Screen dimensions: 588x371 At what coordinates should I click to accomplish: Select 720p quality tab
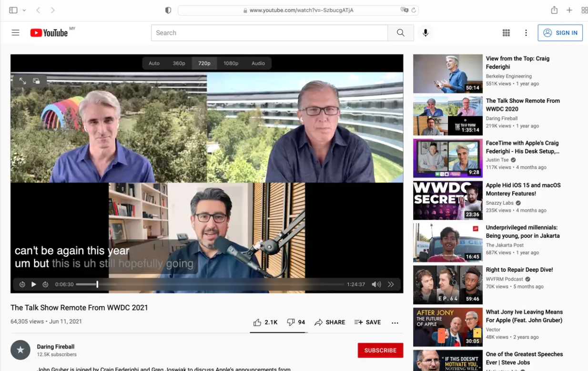204,63
